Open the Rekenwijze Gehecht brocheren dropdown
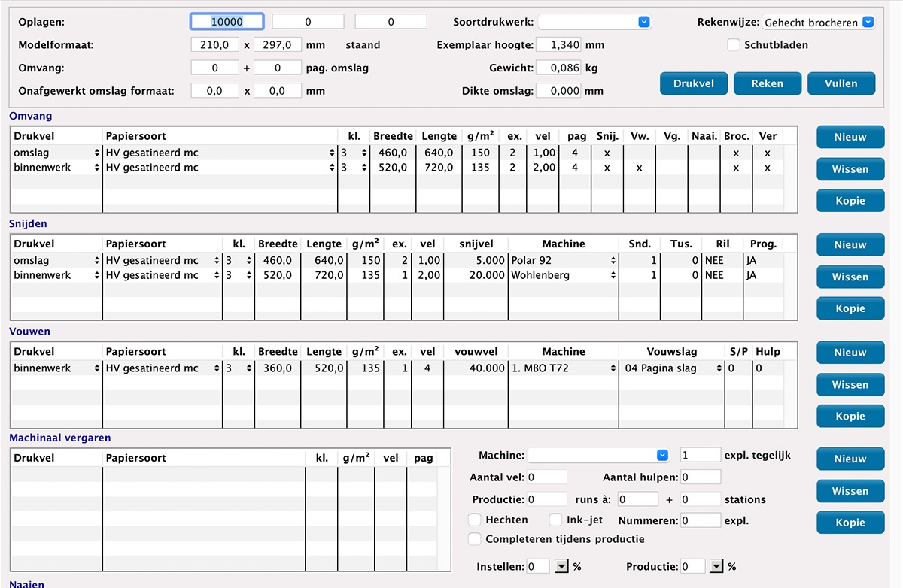903x588 pixels. (x=819, y=23)
